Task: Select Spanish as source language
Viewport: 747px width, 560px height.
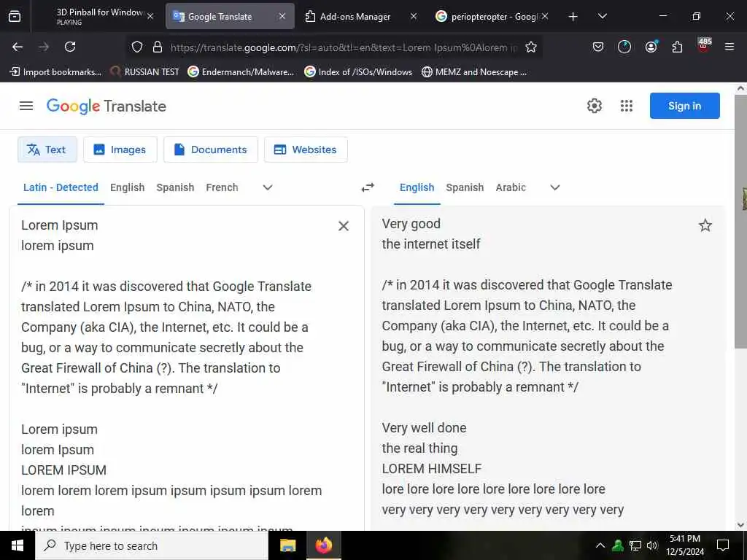Action: coord(175,187)
